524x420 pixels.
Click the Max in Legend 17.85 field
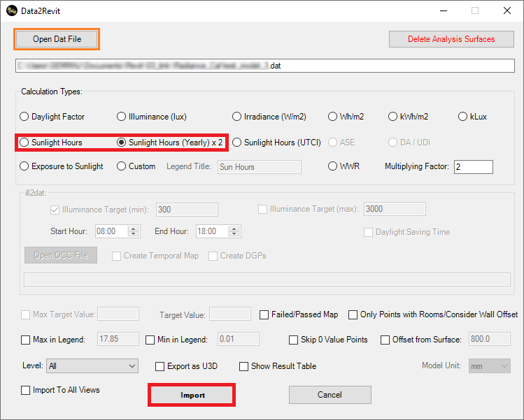click(118, 339)
